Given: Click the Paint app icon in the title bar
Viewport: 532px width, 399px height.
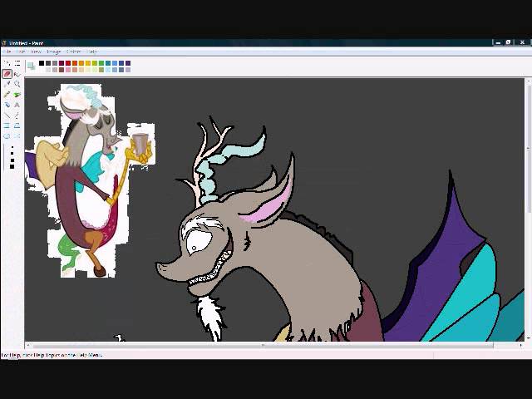Looking at the screenshot, I should point(4,43).
